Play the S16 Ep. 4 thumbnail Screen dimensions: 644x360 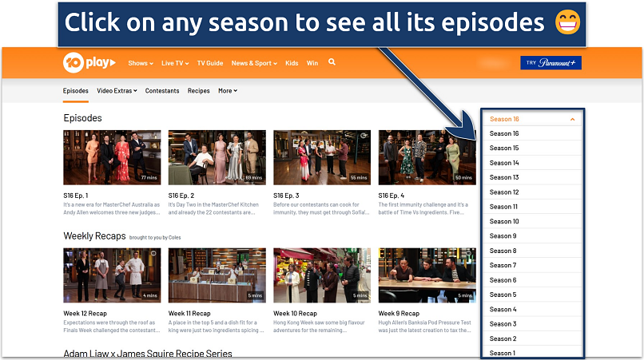[427, 157]
